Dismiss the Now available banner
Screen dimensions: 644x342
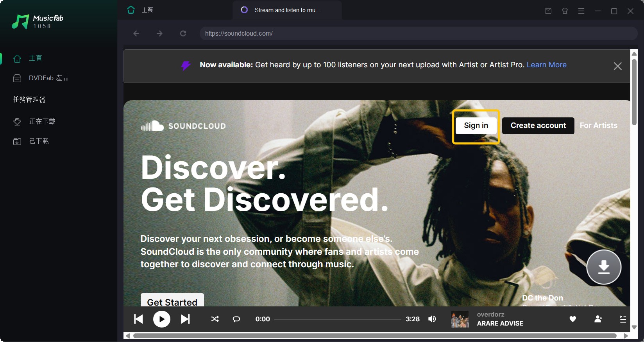(617, 66)
